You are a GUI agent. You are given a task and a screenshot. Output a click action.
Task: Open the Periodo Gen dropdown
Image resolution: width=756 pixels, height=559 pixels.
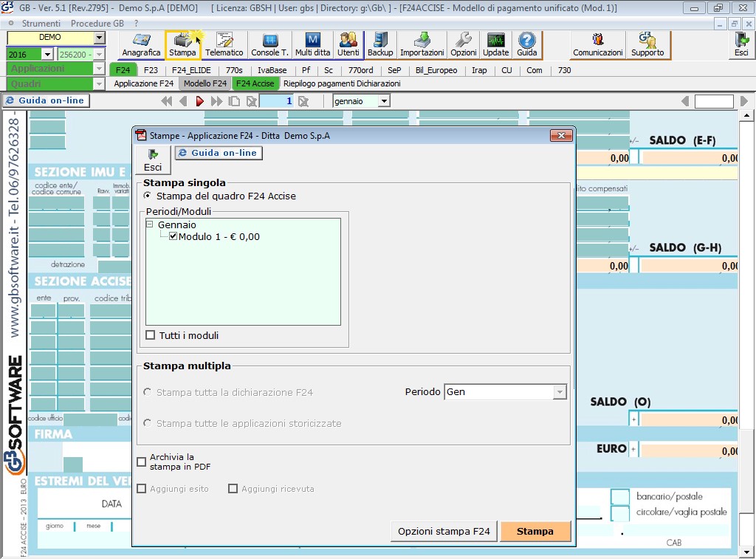pos(560,391)
